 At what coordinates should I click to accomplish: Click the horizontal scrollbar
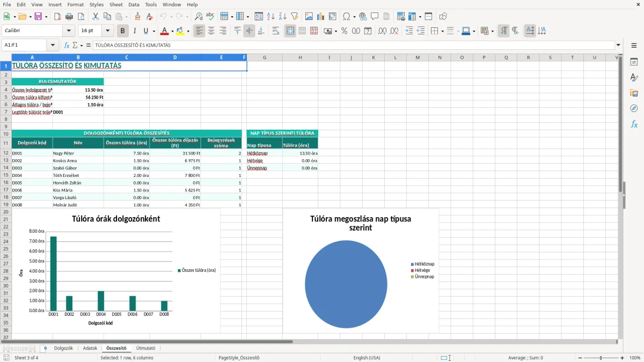tap(147, 342)
